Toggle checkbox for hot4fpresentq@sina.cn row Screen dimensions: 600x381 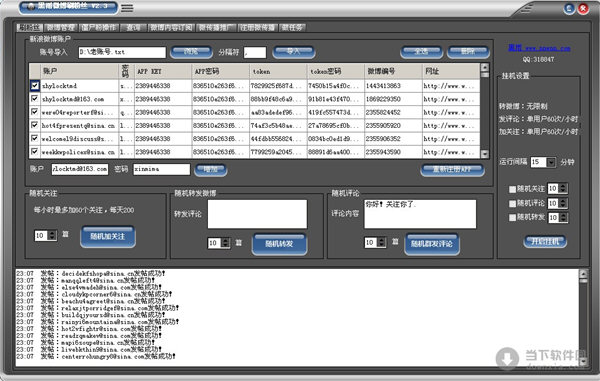(x=34, y=125)
